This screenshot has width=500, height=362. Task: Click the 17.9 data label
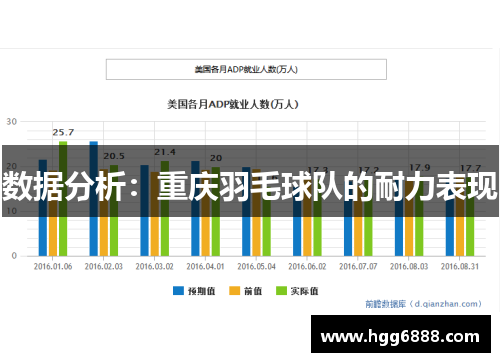click(x=420, y=167)
